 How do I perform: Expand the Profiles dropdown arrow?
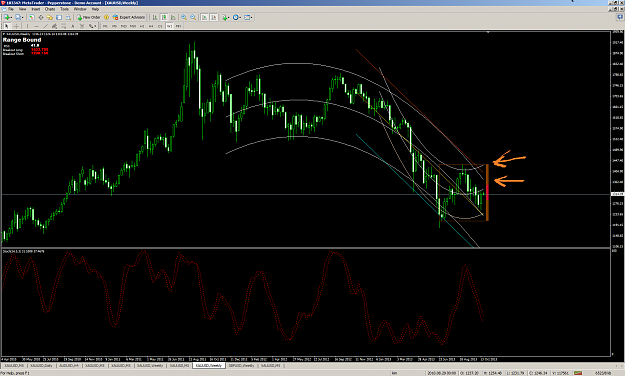click(x=23, y=18)
